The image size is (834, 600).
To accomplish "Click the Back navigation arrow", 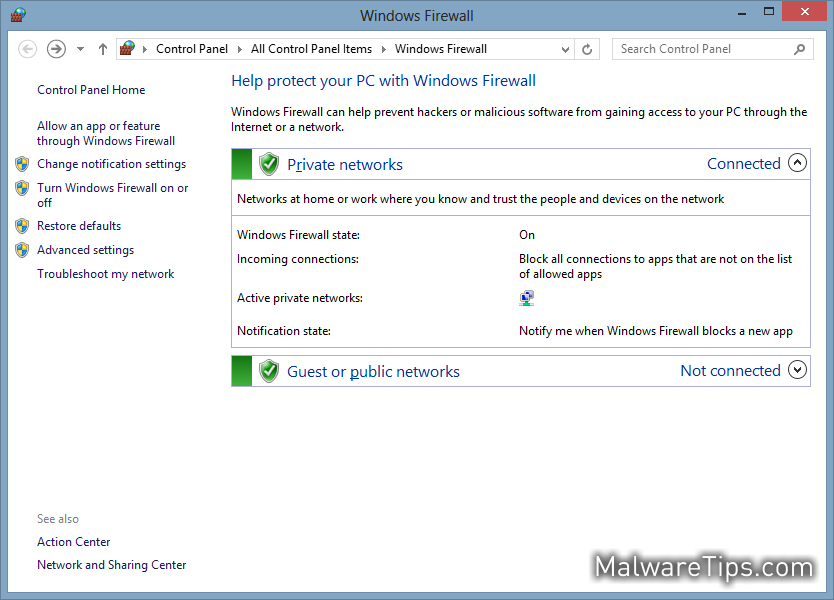I will coord(27,49).
